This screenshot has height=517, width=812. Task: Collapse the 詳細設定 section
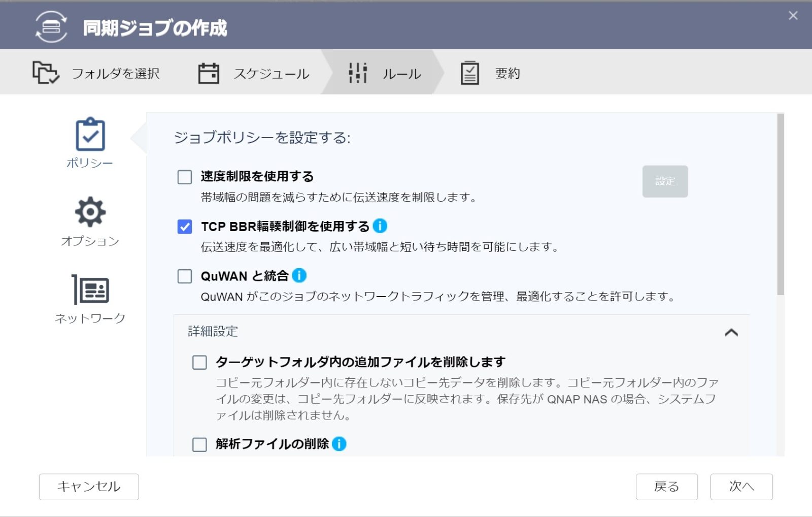point(731,332)
